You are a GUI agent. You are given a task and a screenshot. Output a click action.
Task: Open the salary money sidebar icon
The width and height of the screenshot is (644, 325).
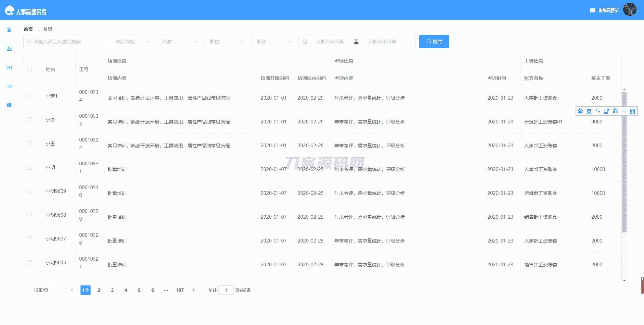(9, 67)
